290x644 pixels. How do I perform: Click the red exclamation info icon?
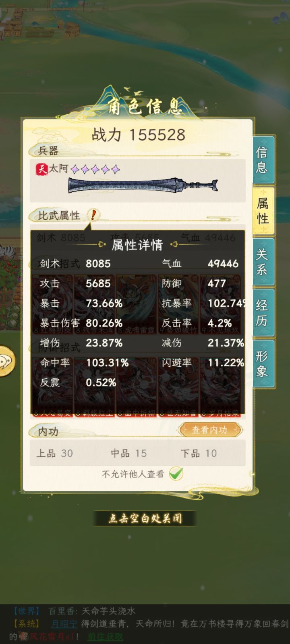[93, 215]
